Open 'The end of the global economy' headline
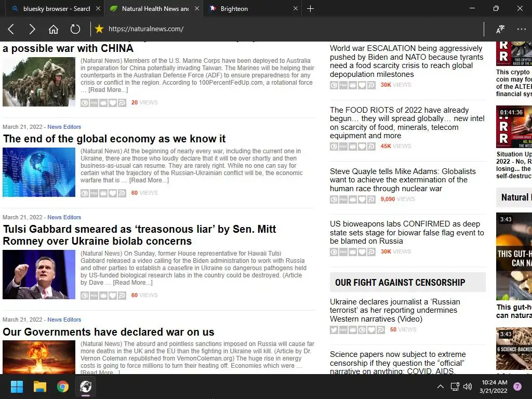Viewport: 532px width, 399px height. [114, 139]
